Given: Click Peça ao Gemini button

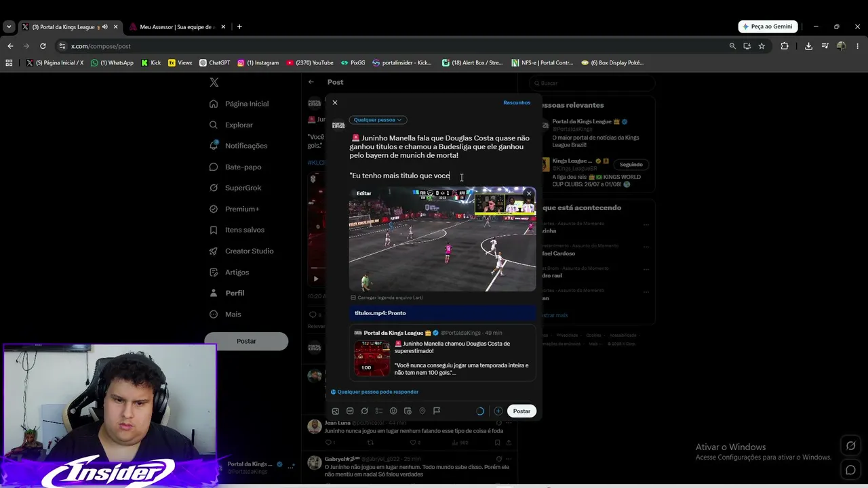Looking at the screenshot, I should tap(768, 26).
